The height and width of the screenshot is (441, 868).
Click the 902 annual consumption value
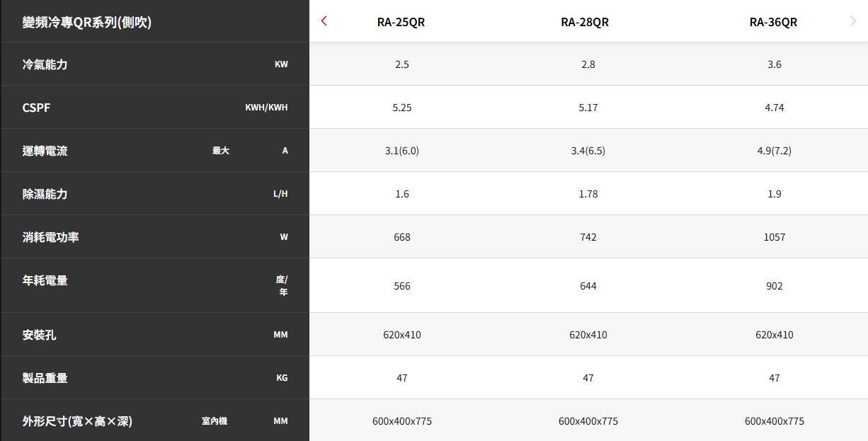click(774, 286)
